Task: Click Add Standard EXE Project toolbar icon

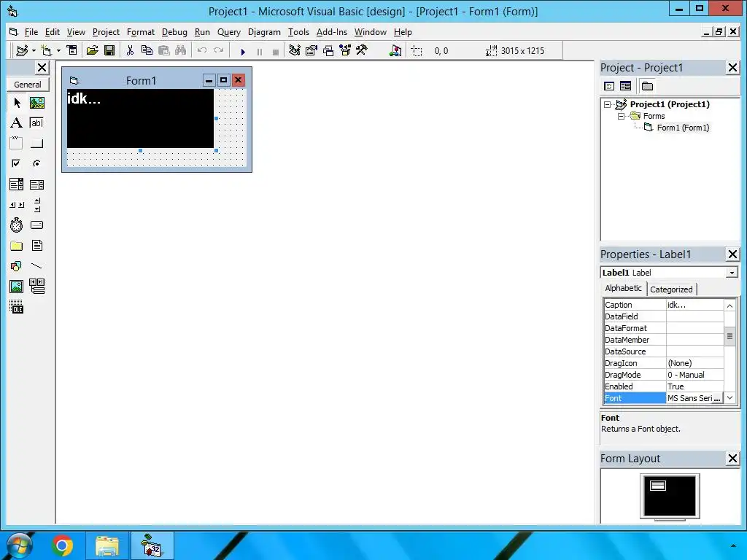Action: [22, 50]
